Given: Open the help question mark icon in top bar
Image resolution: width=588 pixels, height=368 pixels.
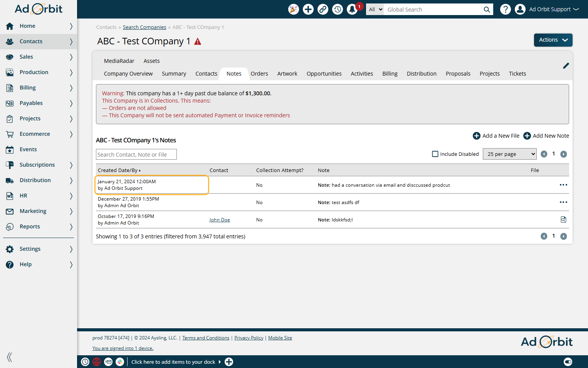Looking at the screenshot, I should 506,9.
